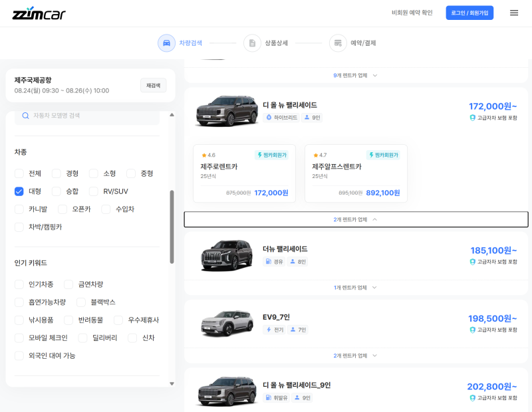The height and width of the screenshot is (412, 532).
Task: Click star rating 4.6 on 제주로렌트카
Action: (208, 155)
